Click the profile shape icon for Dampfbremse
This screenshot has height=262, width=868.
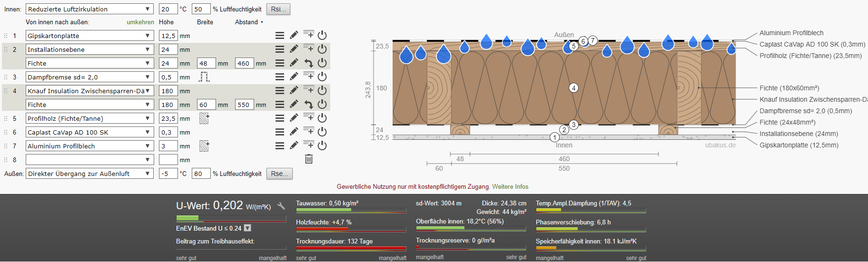point(204,77)
